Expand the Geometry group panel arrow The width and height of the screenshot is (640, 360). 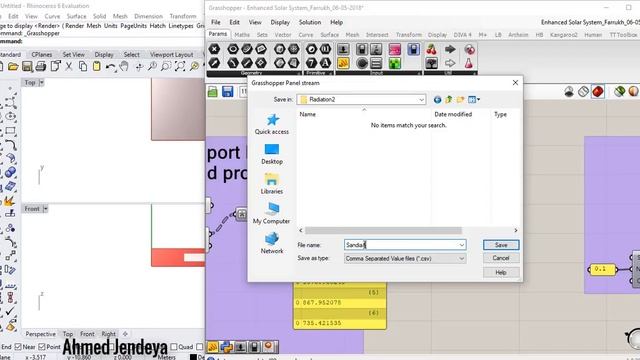(299, 73)
